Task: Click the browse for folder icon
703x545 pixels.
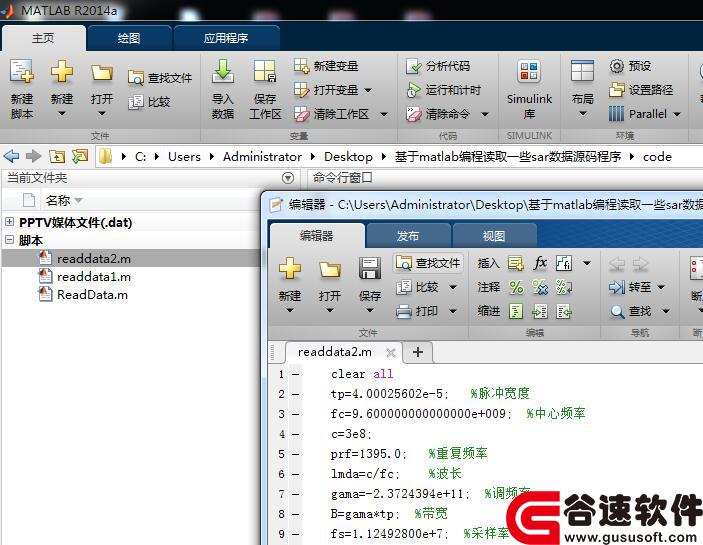Action: coord(80,156)
